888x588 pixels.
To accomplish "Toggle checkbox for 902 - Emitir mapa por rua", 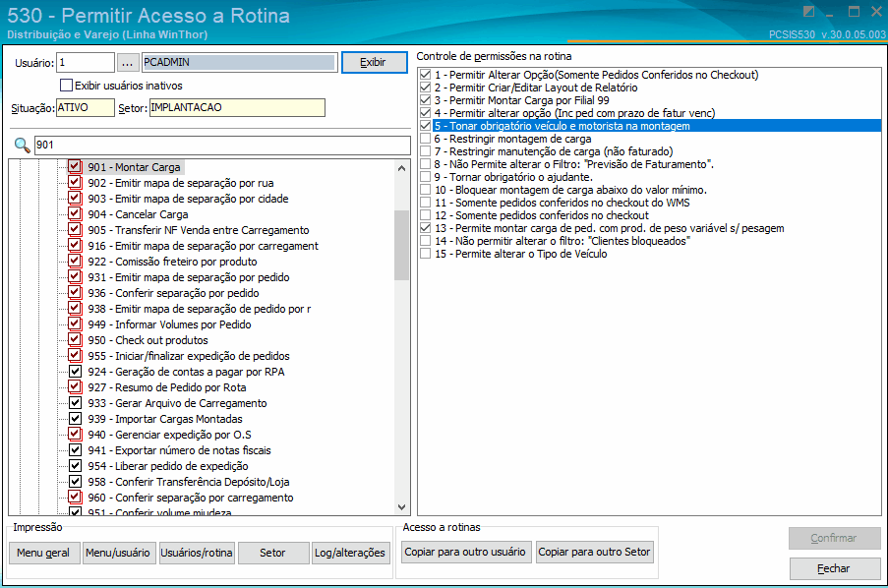I will pyautogui.click(x=75, y=183).
